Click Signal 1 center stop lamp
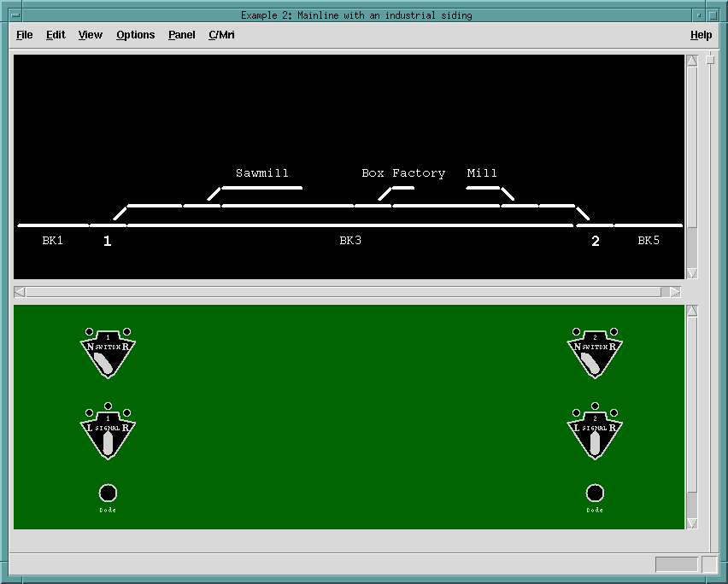Image resolution: width=728 pixels, height=584 pixels. (x=108, y=406)
